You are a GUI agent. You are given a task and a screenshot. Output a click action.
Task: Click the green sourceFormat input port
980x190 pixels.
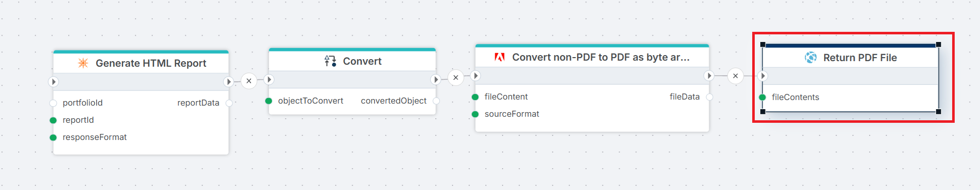pyautogui.click(x=475, y=114)
